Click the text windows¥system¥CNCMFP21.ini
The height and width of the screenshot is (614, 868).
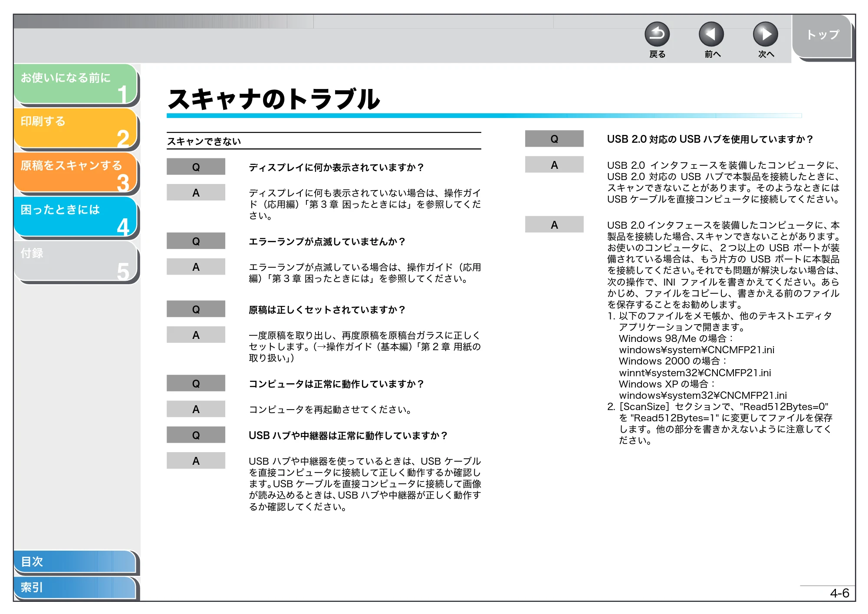click(697, 350)
